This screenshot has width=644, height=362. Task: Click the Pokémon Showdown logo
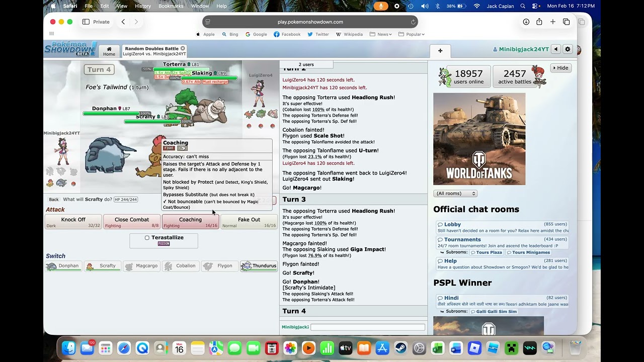[70, 49]
